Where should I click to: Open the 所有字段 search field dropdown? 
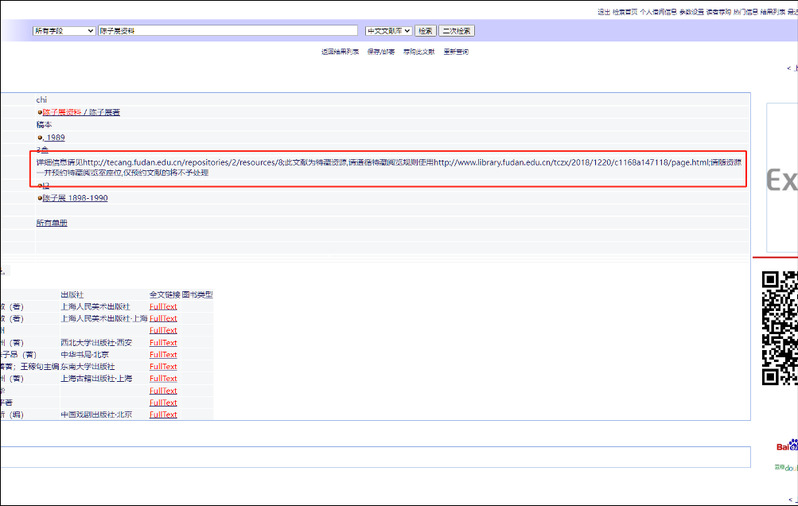pyautogui.click(x=64, y=31)
